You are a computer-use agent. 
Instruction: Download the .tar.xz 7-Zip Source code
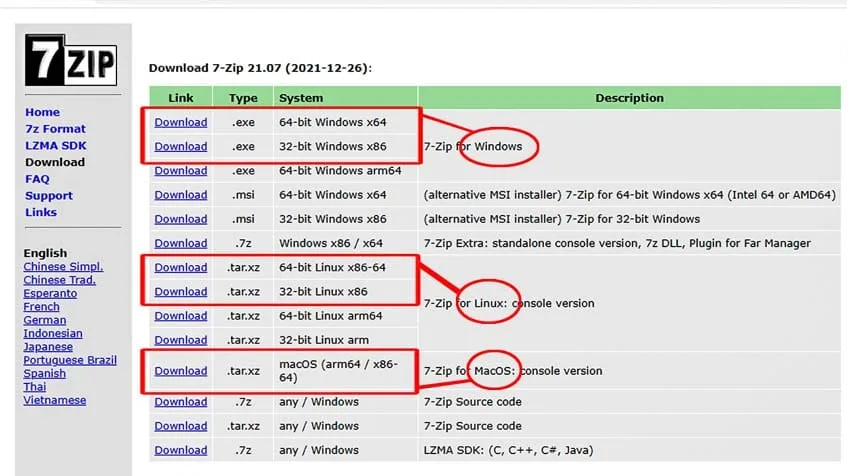[180, 426]
